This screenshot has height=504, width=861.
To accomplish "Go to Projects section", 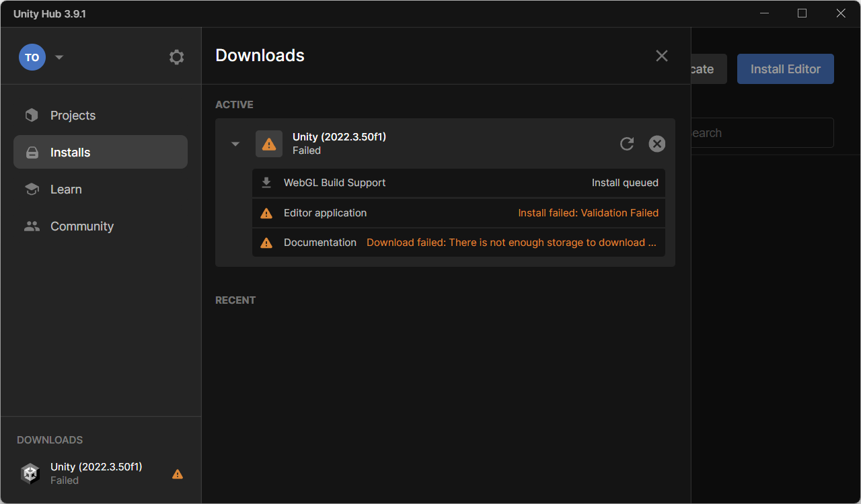I will click(x=100, y=116).
